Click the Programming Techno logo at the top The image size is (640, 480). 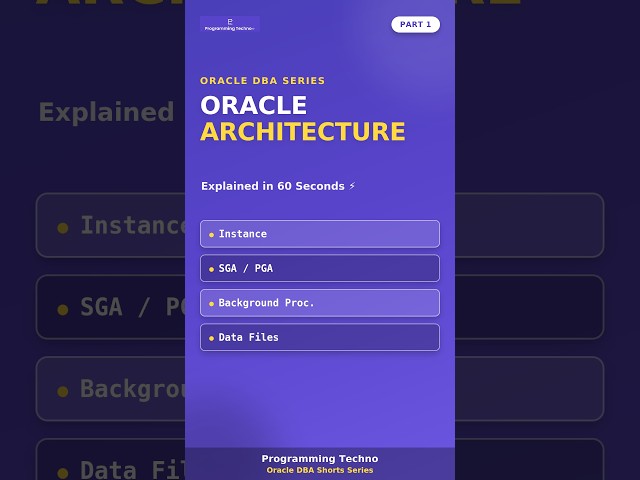click(230, 24)
